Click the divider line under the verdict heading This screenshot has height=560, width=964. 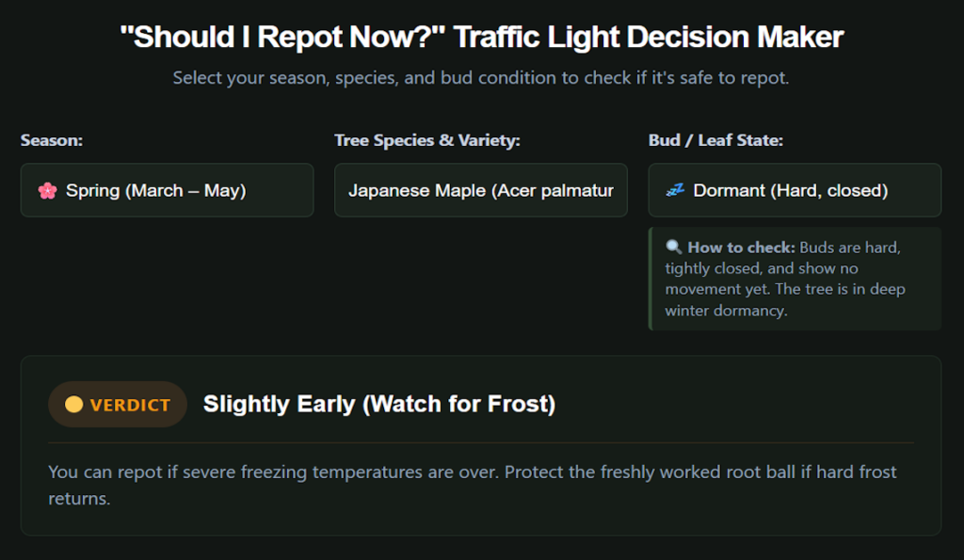481,442
